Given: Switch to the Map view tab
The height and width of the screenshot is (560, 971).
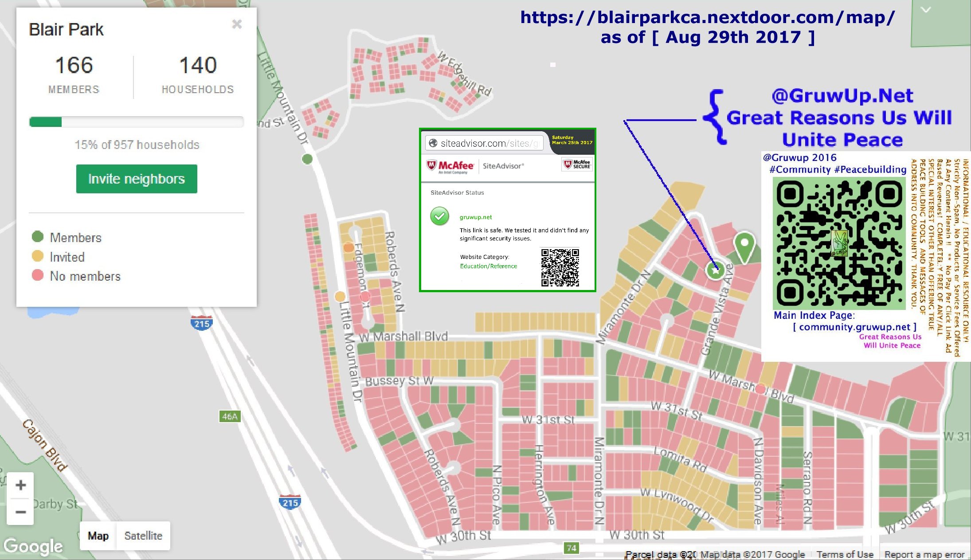Looking at the screenshot, I should pos(98,536).
